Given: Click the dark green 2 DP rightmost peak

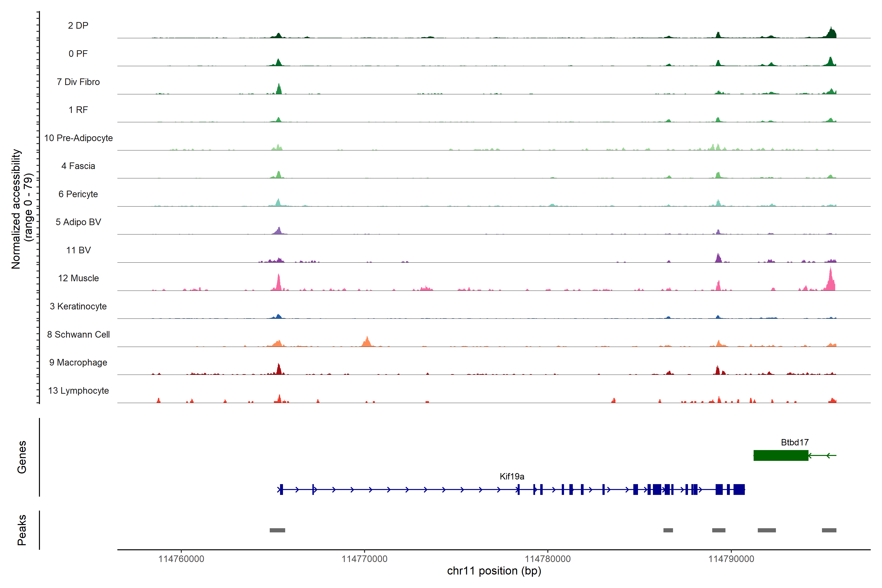Looking at the screenshot, I should (x=831, y=33).
